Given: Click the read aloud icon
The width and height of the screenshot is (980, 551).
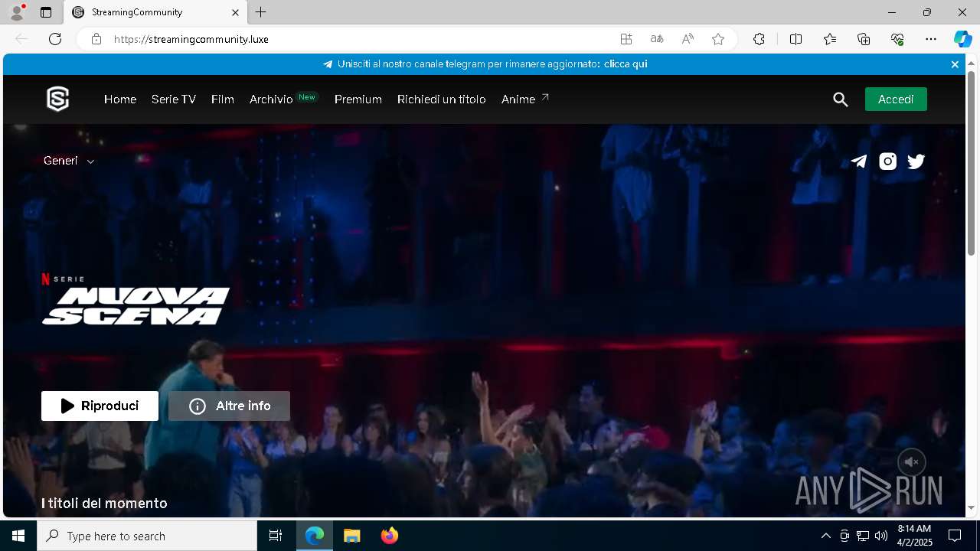Looking at the screenshot, I should [x=688, y=39].
